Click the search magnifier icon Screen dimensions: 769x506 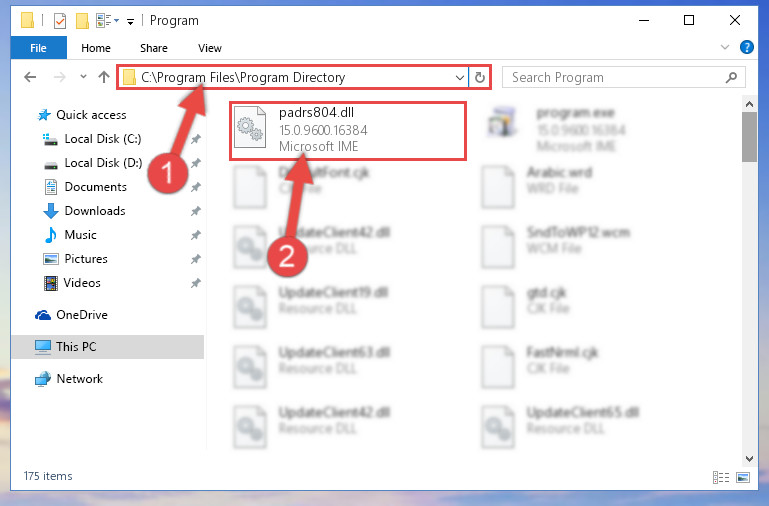(x=731, y=77)
